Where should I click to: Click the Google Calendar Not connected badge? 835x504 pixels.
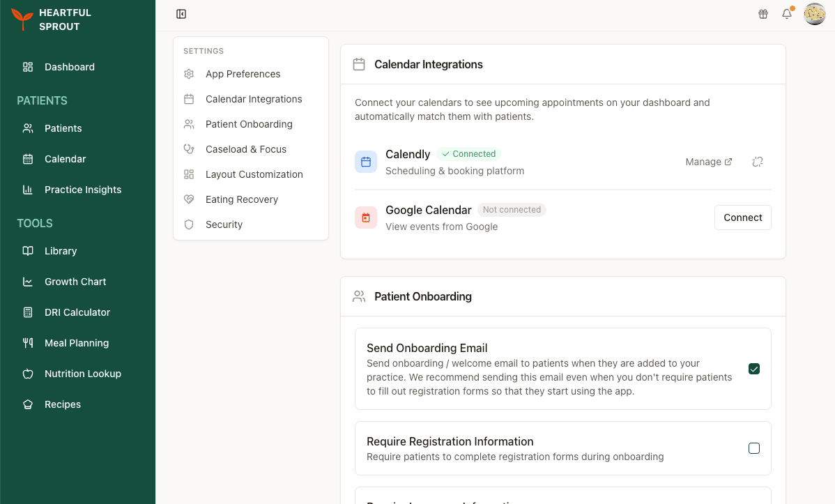pos(512,210)
